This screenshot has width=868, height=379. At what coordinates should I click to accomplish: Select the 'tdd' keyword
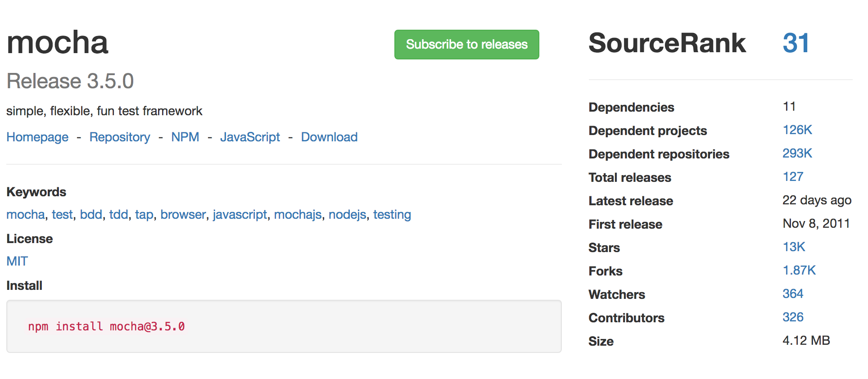(118, 214)
